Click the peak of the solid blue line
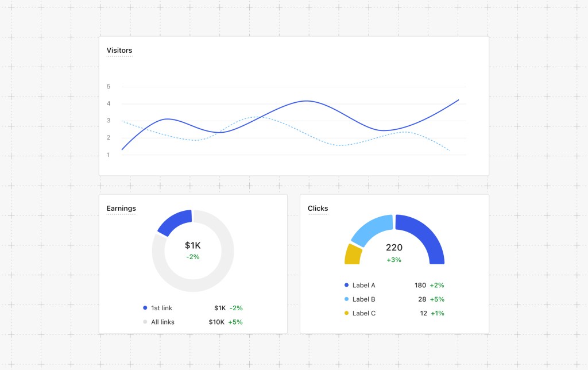The height and width of the screenshot is (370, 588). pos(307,101)
